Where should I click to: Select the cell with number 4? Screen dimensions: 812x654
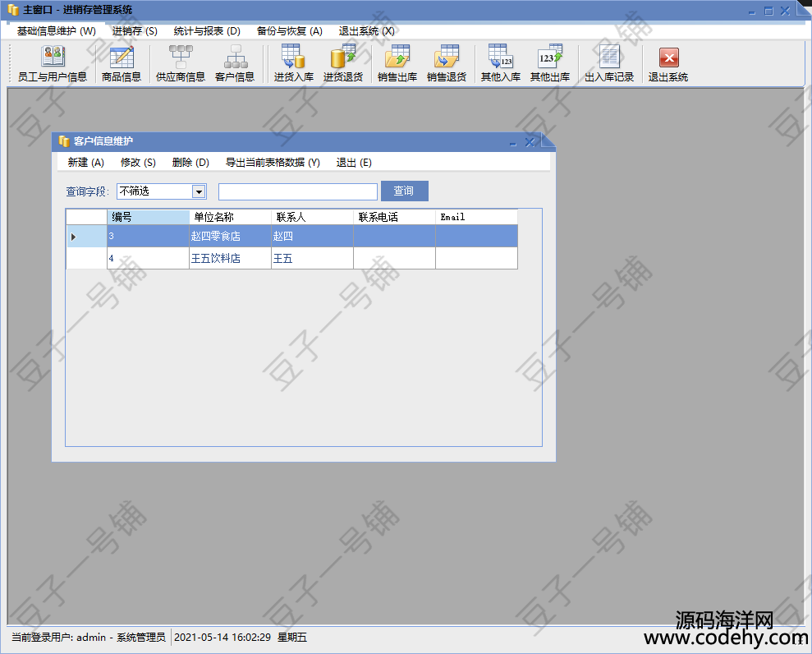[148, 258]
